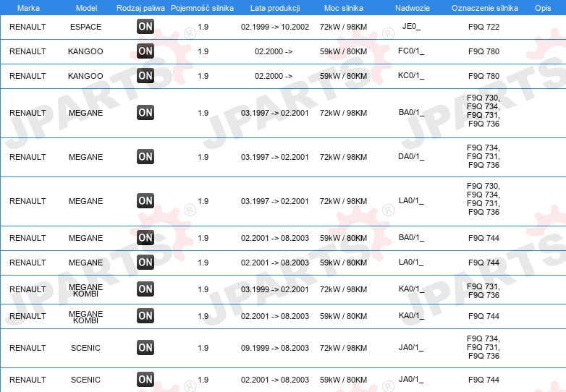Click ON icon in MEGANE LA0/1_ 59kW row

[x=145, y=262]
